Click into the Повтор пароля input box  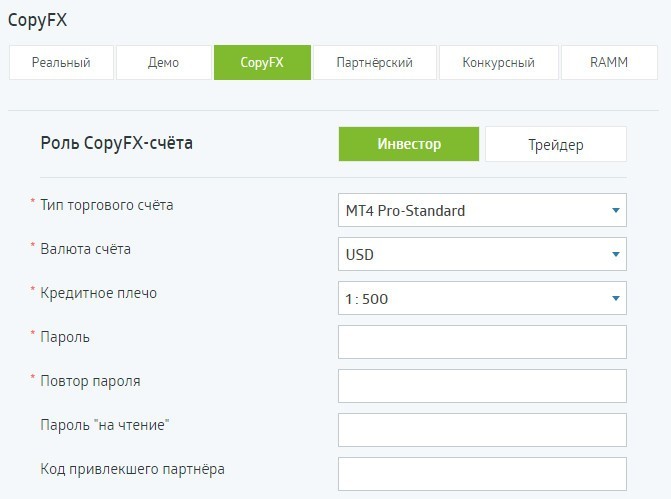tap(482, 386)
